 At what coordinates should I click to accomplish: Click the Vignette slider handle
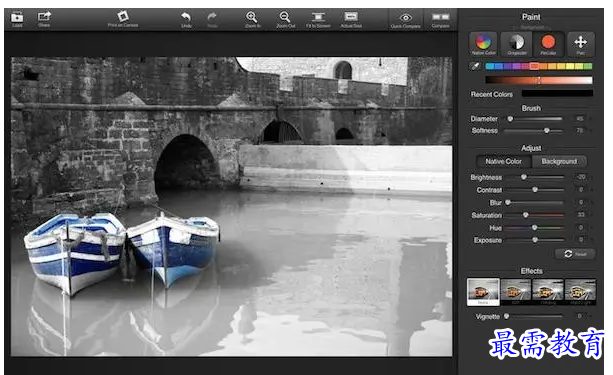(507, 316)
